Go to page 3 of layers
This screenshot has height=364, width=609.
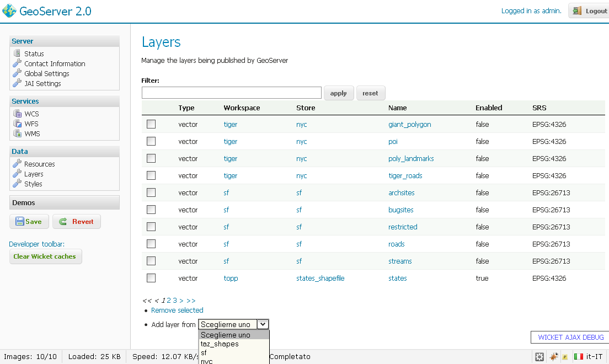coord(175,300)
